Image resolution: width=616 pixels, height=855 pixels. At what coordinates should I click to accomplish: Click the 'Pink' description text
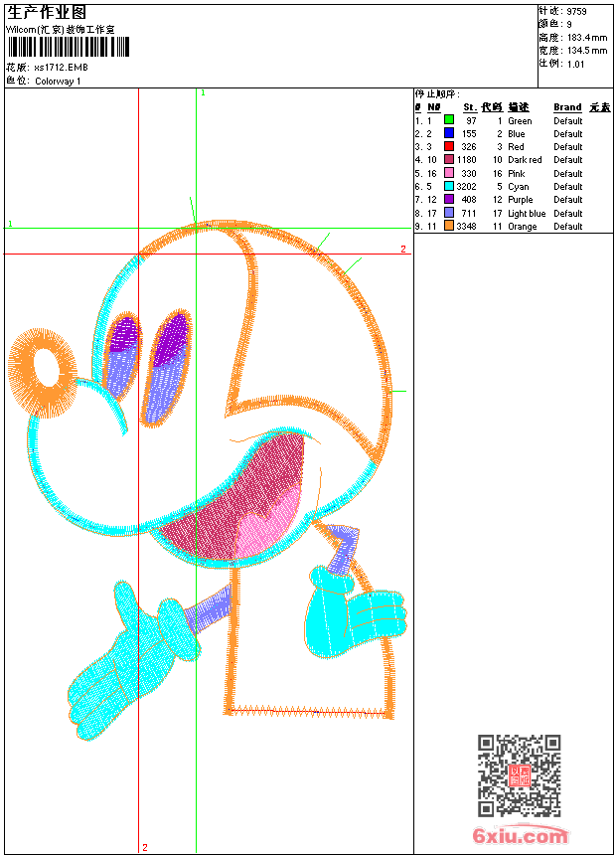tap(517, 174)
